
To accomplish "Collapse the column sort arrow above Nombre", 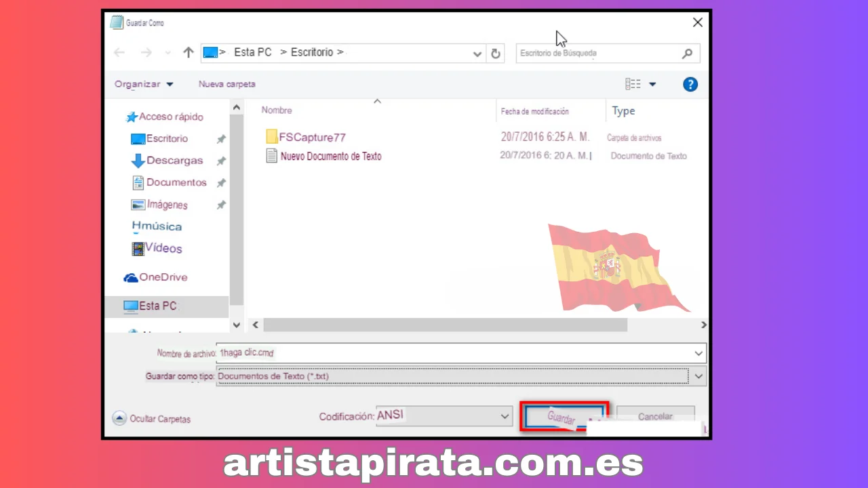I will click(x=378, y=101).
